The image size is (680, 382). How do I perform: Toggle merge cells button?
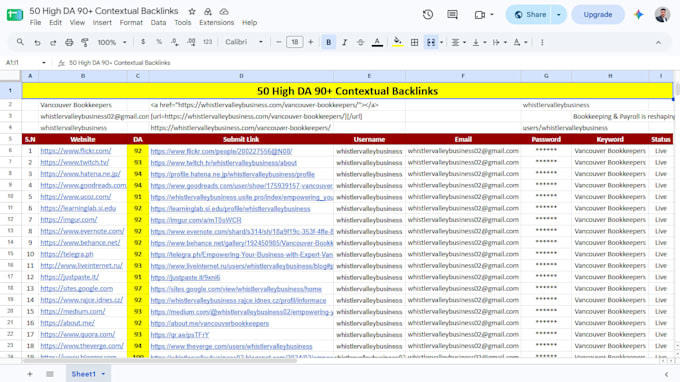pyautogui.click(x=431, y=42)
